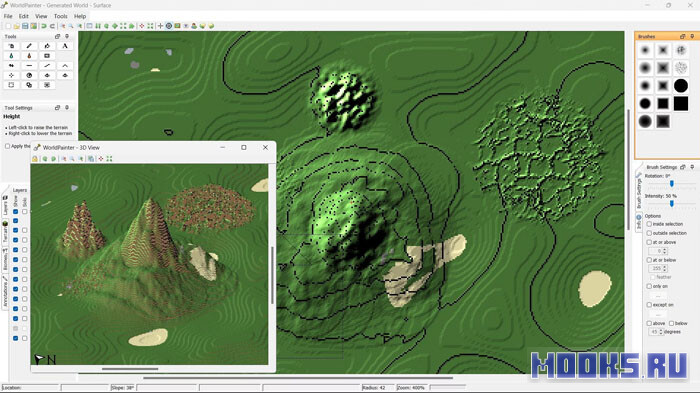700x393 pixels.
Task: Click the Undo arrow in main toolbar
Action: [44, 26]
